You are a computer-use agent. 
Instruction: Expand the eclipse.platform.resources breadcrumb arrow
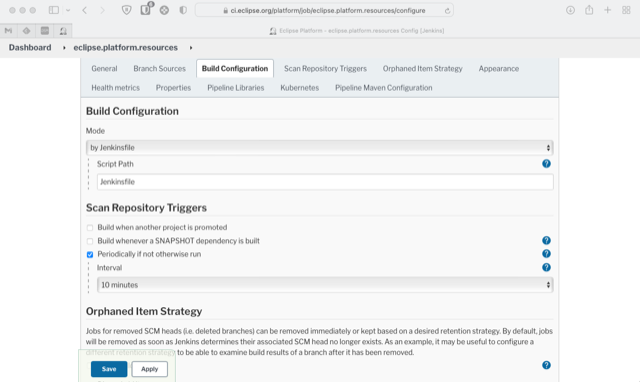[x=191, y=48]
